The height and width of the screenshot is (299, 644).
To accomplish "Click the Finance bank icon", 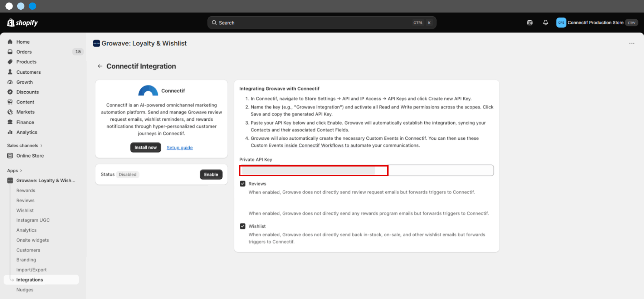I will [x=10, y=122].
